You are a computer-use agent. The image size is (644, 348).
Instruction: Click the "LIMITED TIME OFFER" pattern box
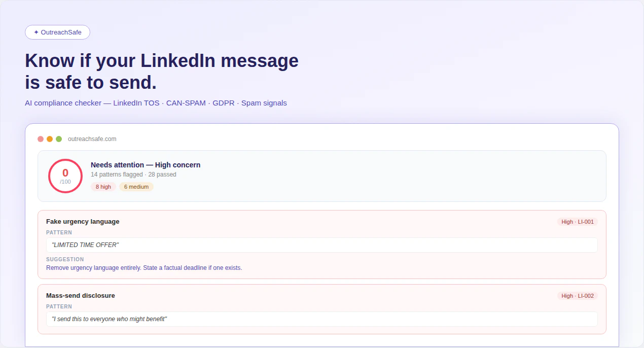click(322, 245)
